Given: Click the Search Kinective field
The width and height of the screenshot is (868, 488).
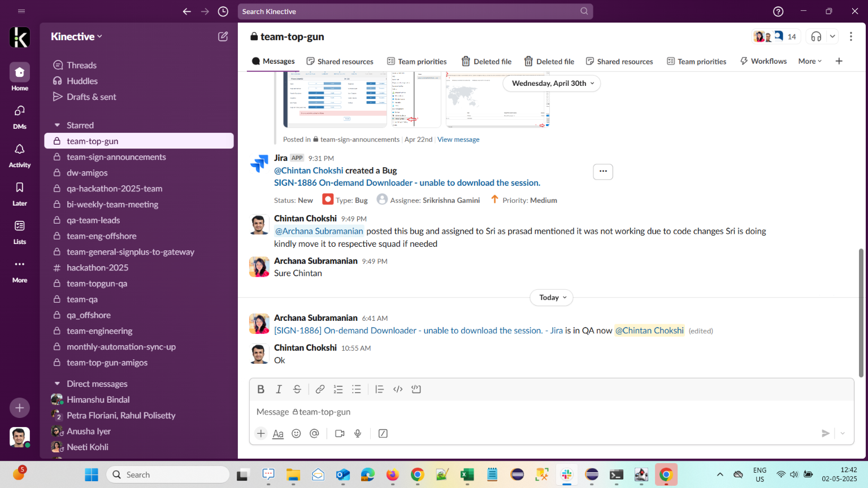Looking at the screenshot, I should (x=415, y=11).
